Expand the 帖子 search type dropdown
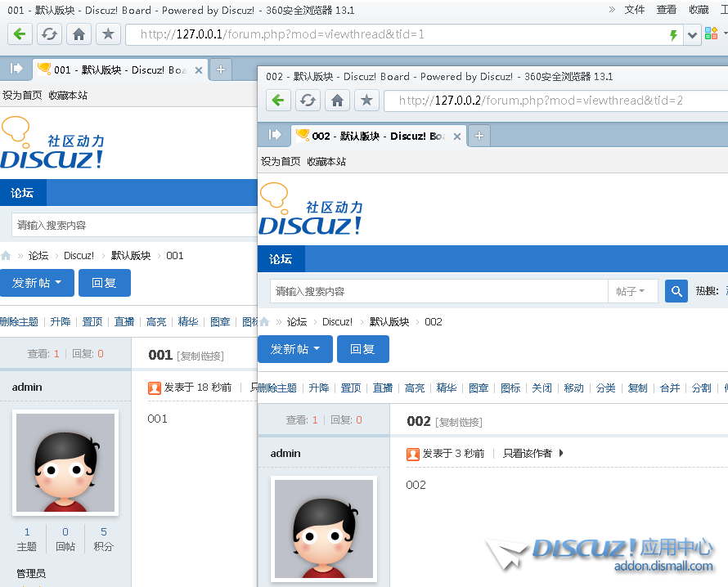728x587 pixels. pyautogui.click(x=631, y=291)
